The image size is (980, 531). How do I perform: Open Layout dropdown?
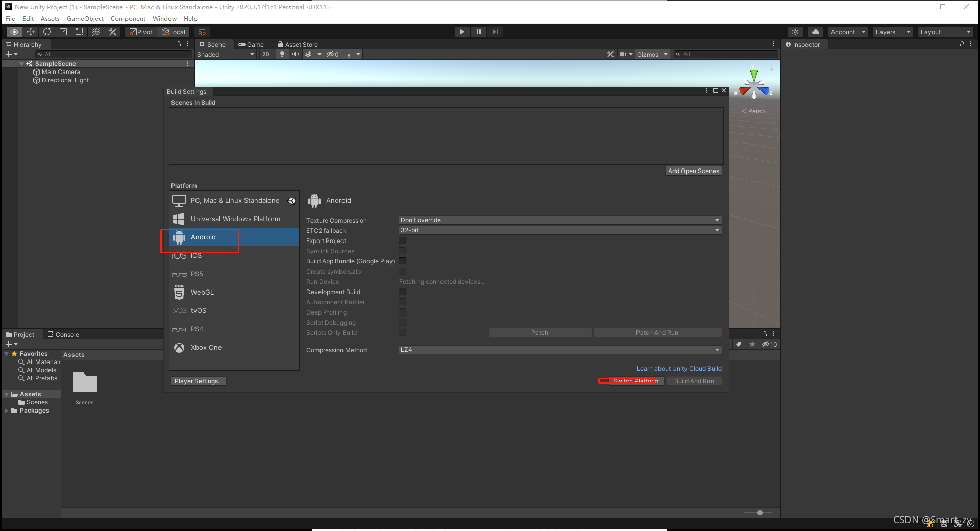[945, 32]
